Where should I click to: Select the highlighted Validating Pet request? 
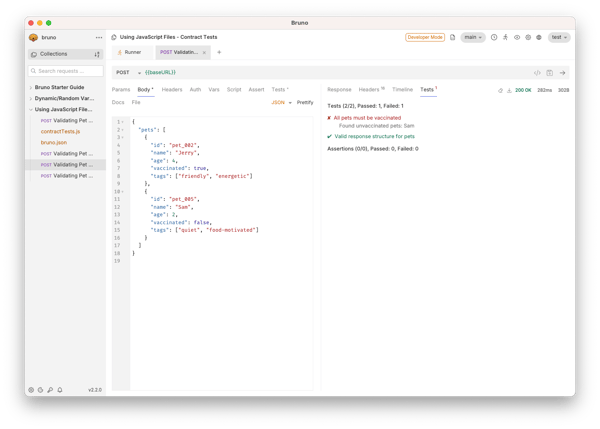(x=65, y=165)
